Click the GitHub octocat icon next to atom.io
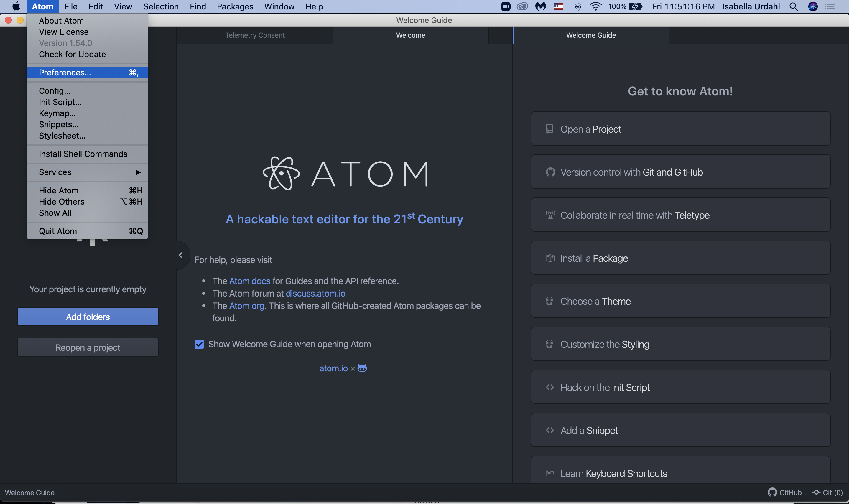 pyautogui.click(x=362, y=368)
